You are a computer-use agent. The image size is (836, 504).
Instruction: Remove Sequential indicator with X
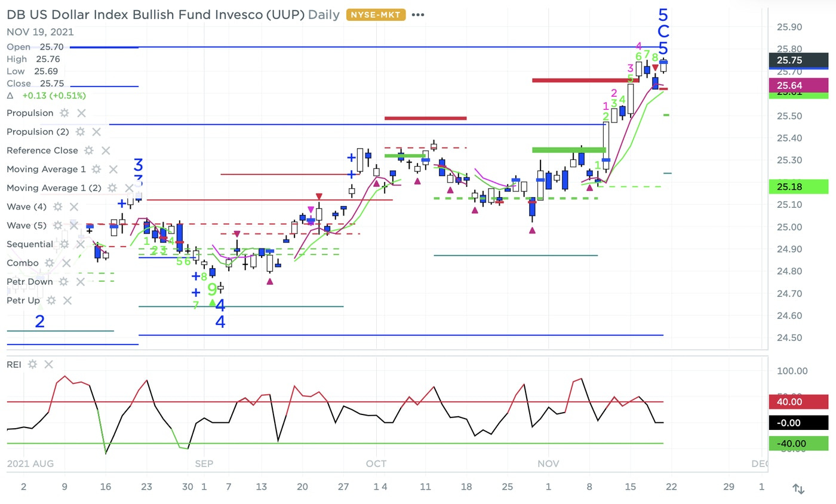click(81, 244)
